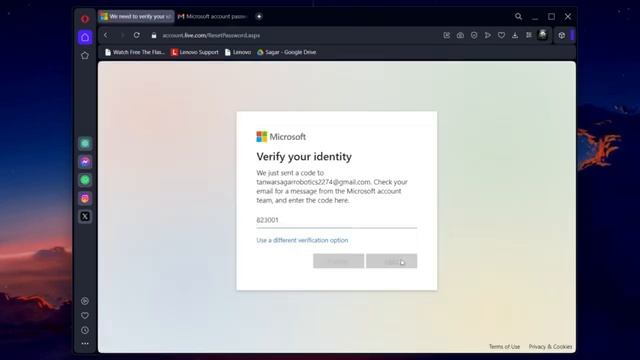Click the send/flow arrow icon in toolbar
640x360 pixels.
pos(488,36)
